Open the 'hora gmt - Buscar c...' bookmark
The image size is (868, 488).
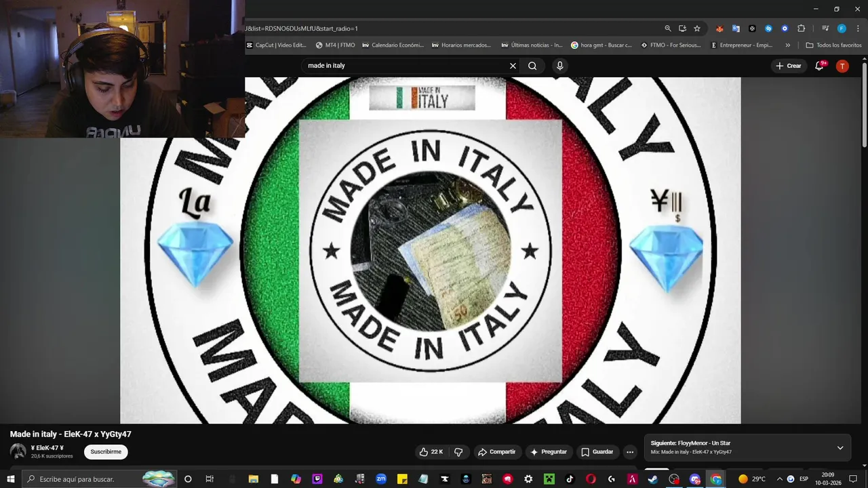(x=601, y=45)
